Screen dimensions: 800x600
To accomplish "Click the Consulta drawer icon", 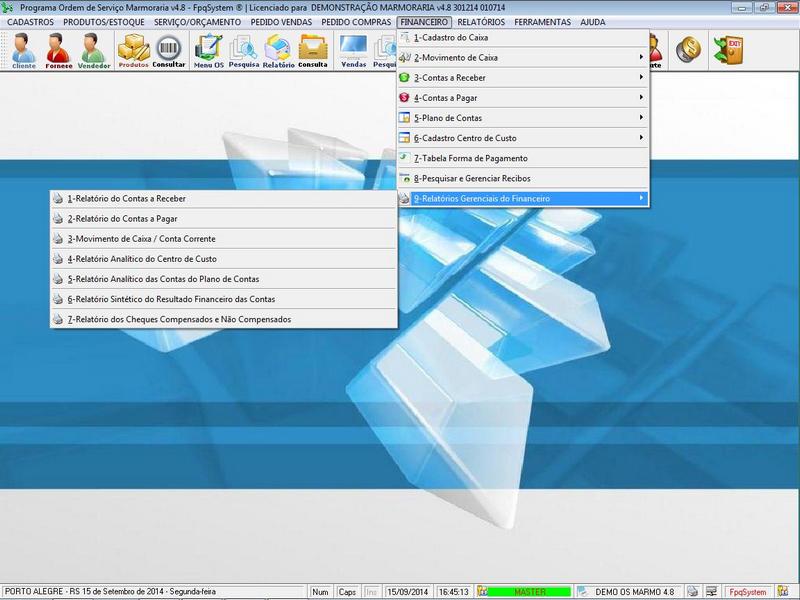I will pos(313,51).
